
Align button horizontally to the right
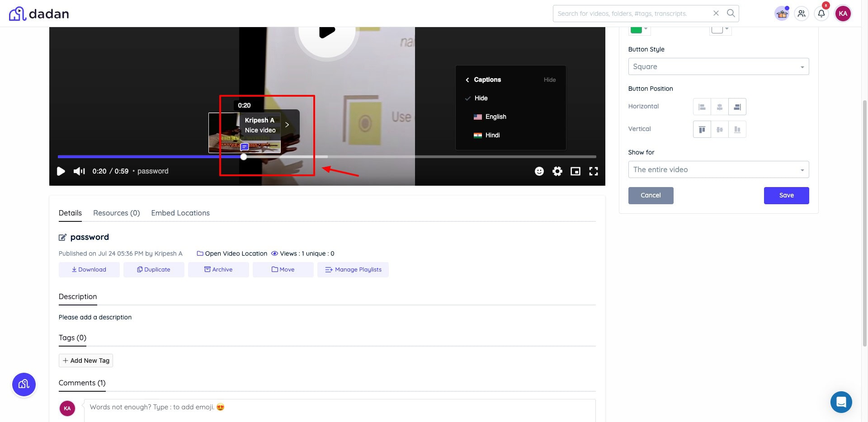click(737, 107)
